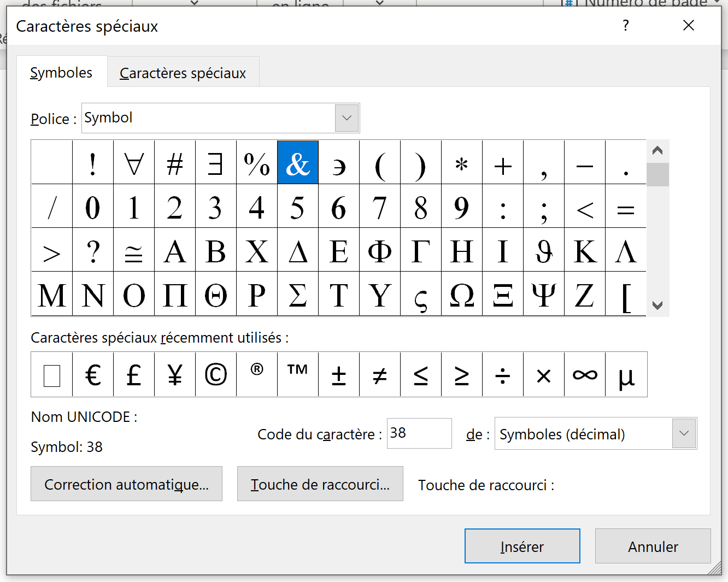Select the capital Omega in the symbol grid
728x582 pixels.
pos(461,295)
